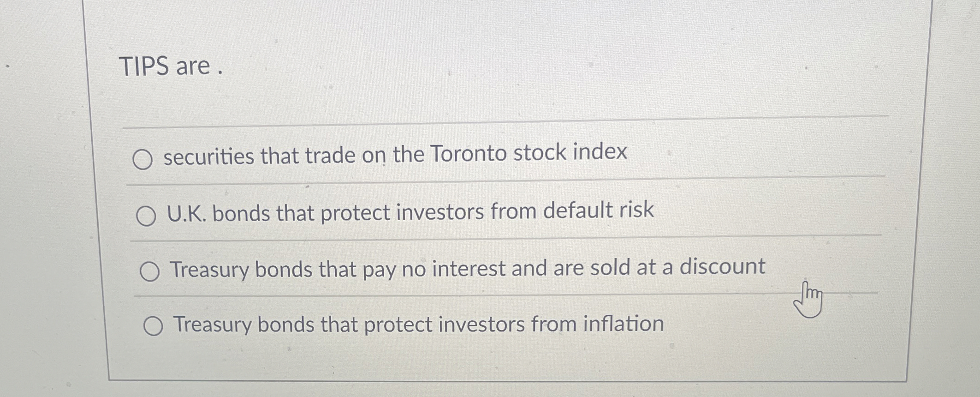Viewport: 980px width, 397px height.
Task: Select Treasury bonds that protect from inflation
Action: [x=154, y=326]
